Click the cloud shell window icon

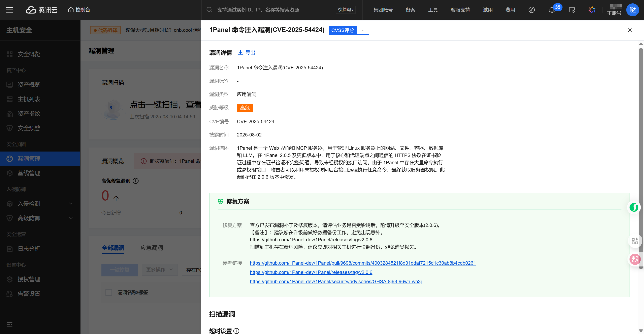(572, 10)
